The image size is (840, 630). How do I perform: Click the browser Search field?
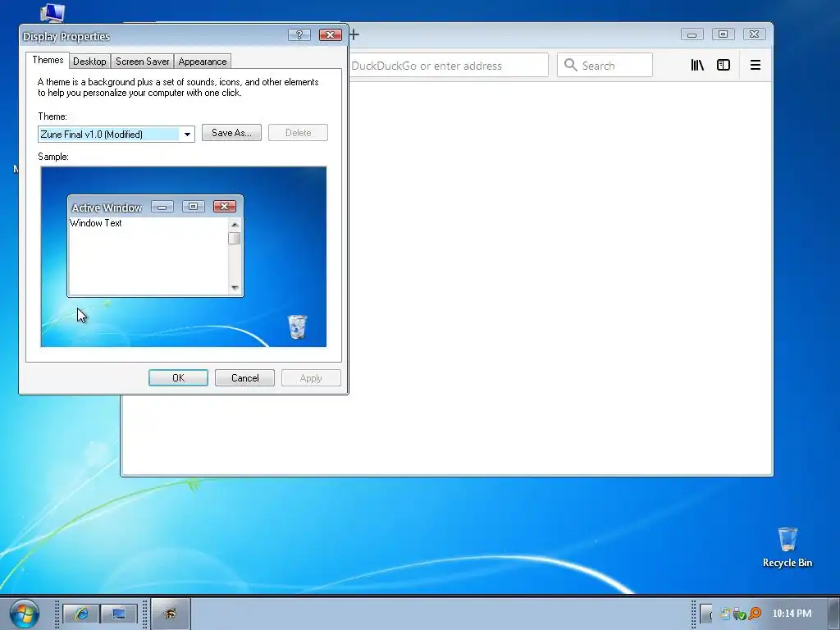tap(605, 66)
